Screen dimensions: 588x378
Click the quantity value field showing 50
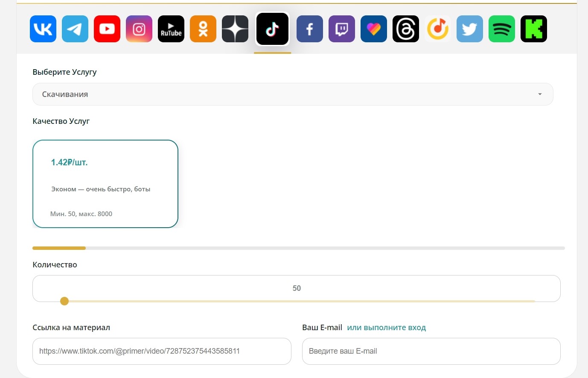[x=297, y=288]
